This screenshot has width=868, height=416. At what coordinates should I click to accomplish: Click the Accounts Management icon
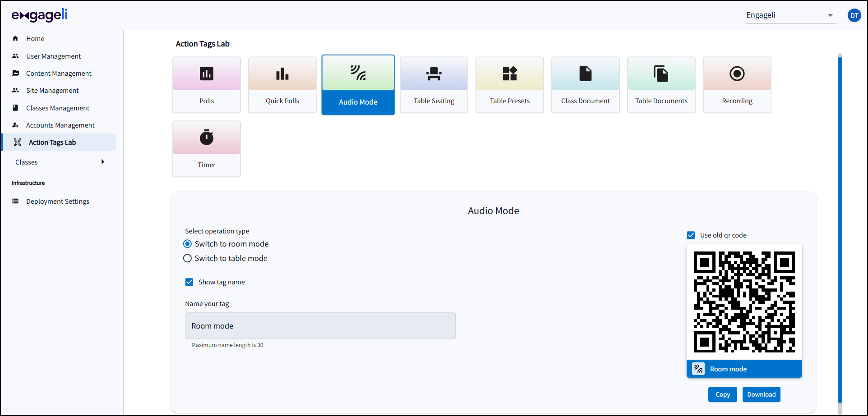tap(15, 125)
